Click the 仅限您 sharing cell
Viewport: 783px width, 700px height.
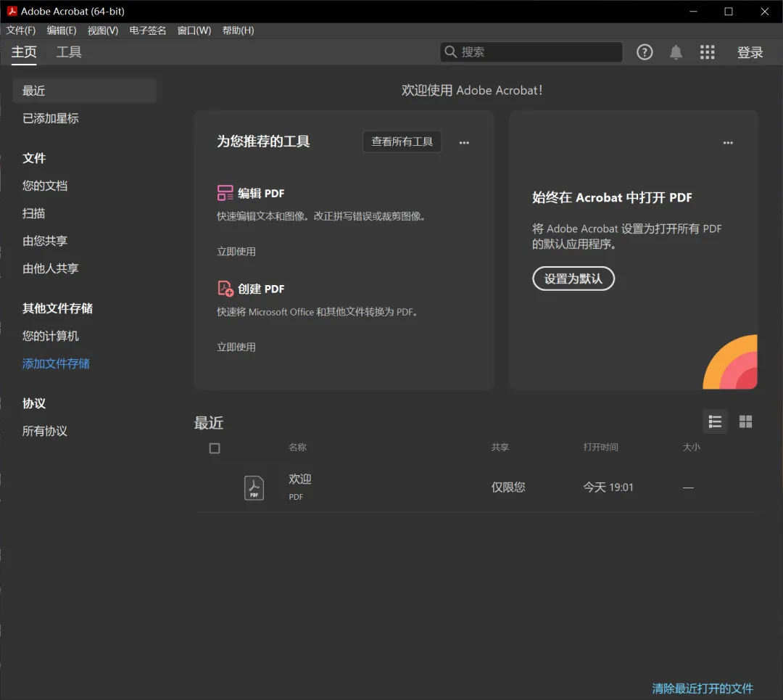point(507,487)
